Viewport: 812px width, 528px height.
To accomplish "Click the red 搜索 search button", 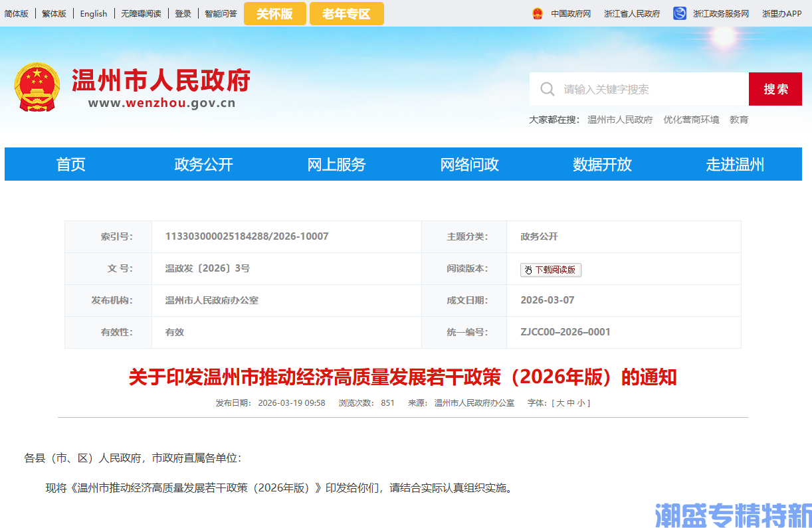I will [x=775, y=88].
